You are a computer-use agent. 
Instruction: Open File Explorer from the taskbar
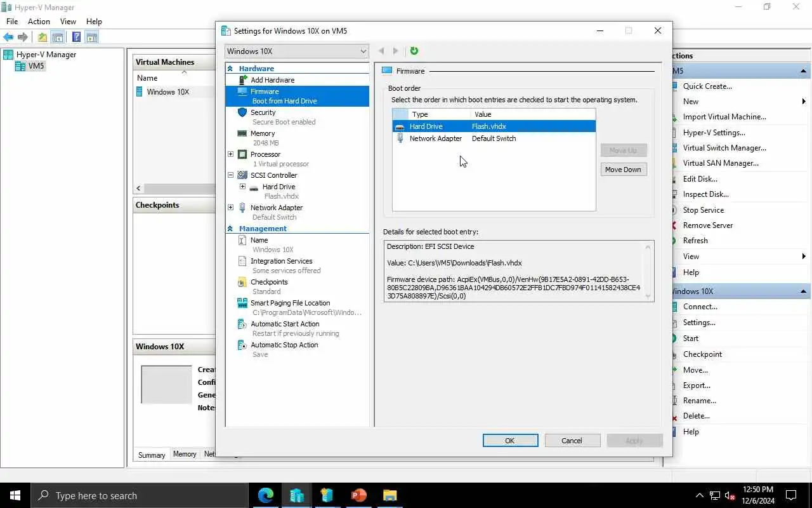[390, 495]
